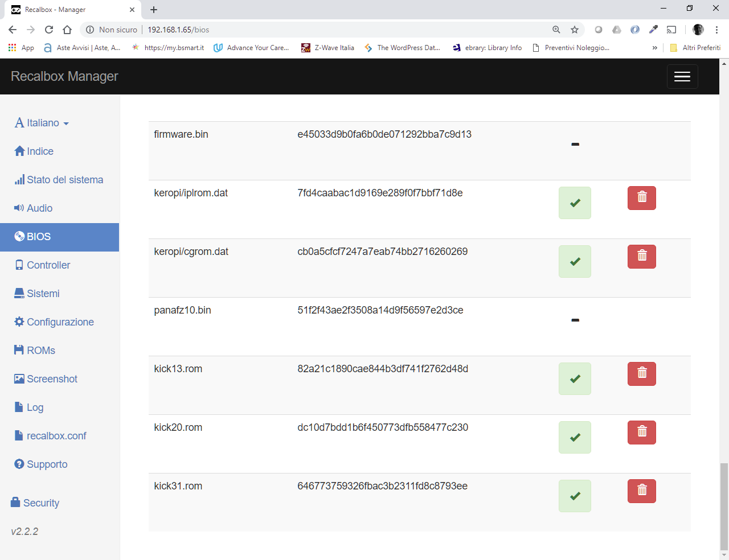Viewport: 729px width, 560px height.
Task: Expand hidden bookmarks chevron
Action: pyautogui.click(x=655, y=48)
